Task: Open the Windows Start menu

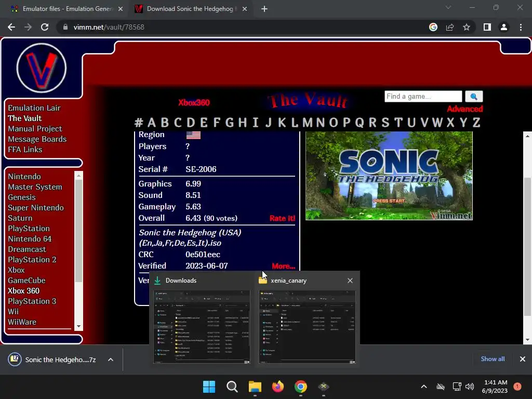Action: pyautogui.click(x=209, y=387)
